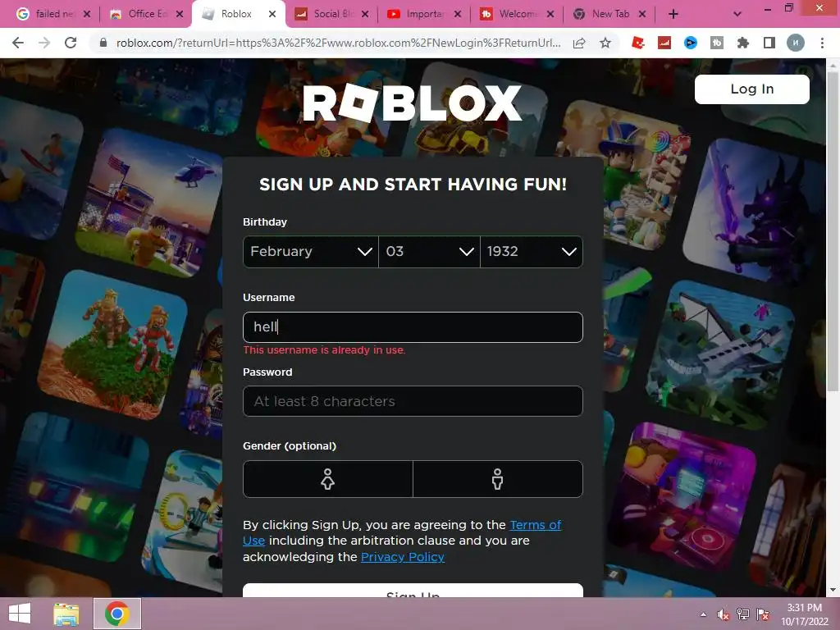
Task: Open the gray 'tb' extension icon
Action: 717,43
